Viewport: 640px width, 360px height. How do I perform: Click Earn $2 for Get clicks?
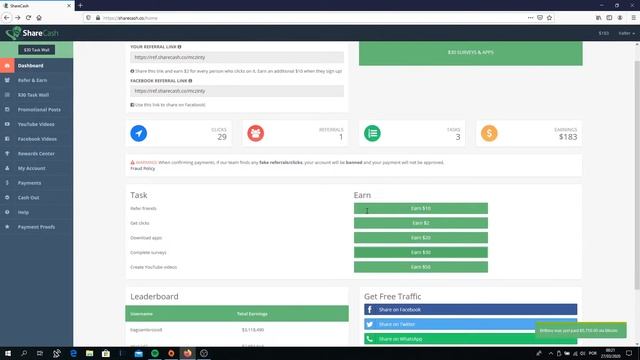pyautogui.click(x=420, y=223)
